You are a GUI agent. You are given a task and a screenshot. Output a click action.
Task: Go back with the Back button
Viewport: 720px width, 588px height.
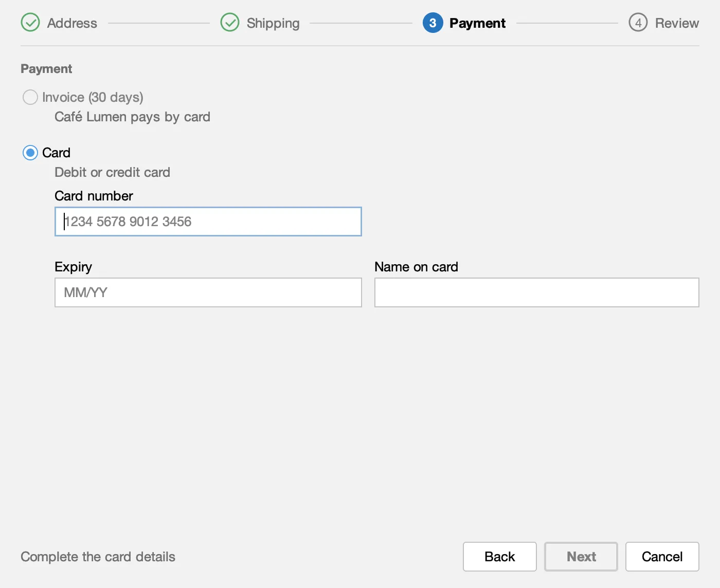click(x=500, y=557)
